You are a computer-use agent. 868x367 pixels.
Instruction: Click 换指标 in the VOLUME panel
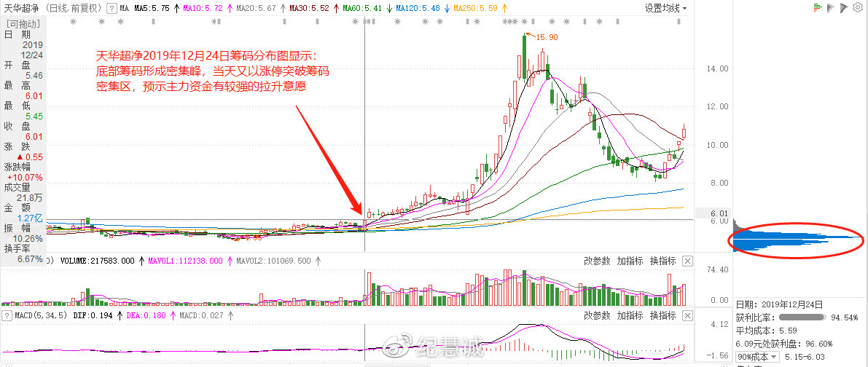[x=662, y=261]
